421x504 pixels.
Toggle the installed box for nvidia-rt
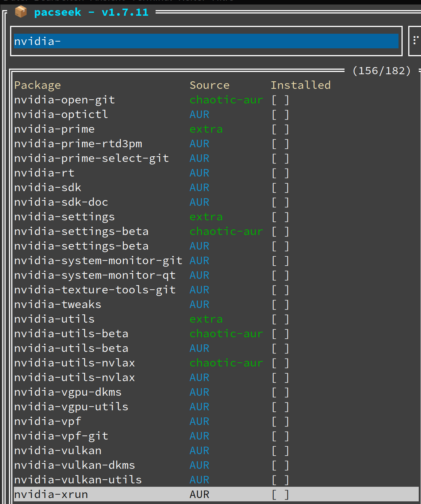click(280, 173)
